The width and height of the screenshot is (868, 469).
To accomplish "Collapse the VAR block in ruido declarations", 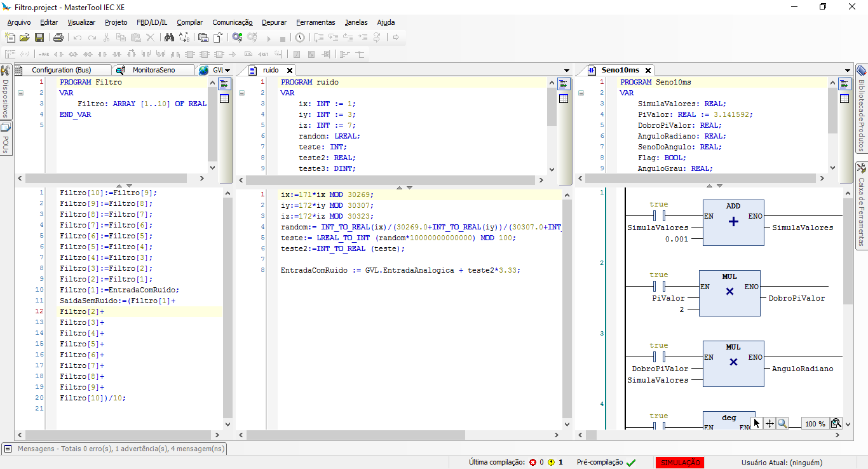I will (x=241, y=93).
